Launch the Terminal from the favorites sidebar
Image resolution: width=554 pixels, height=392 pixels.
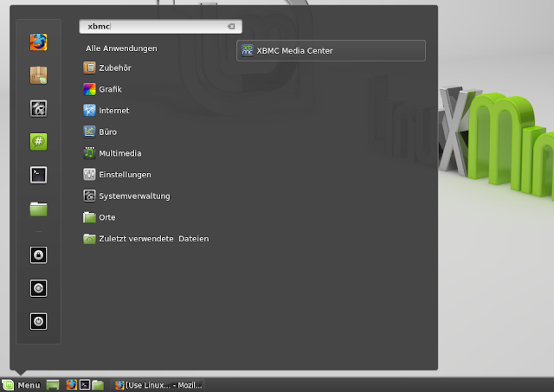coord(38,175)
